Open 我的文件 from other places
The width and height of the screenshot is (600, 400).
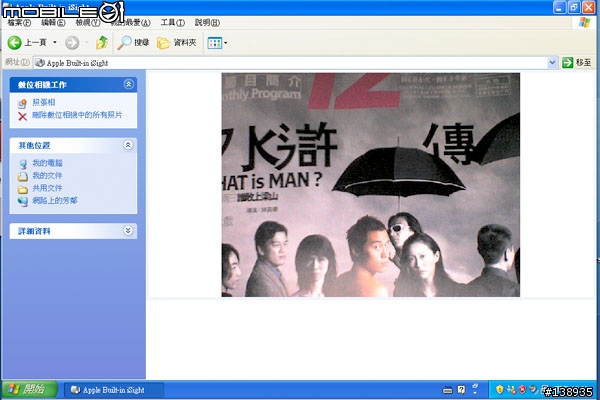click(47, 175)
